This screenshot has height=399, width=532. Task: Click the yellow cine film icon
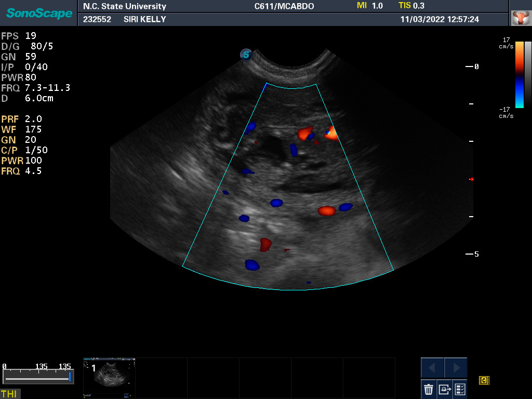484,381
